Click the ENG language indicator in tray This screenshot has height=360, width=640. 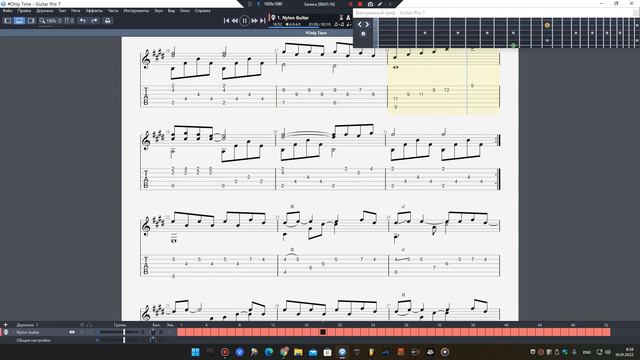587,352
